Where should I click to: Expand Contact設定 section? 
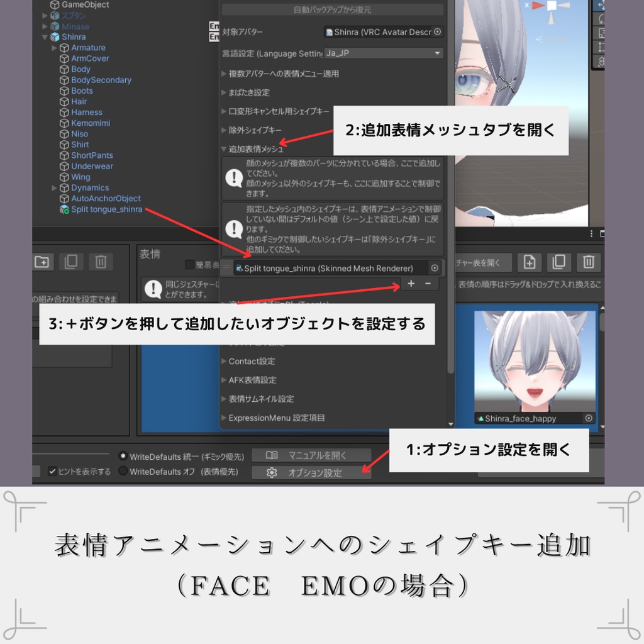(x=224, y=362)
